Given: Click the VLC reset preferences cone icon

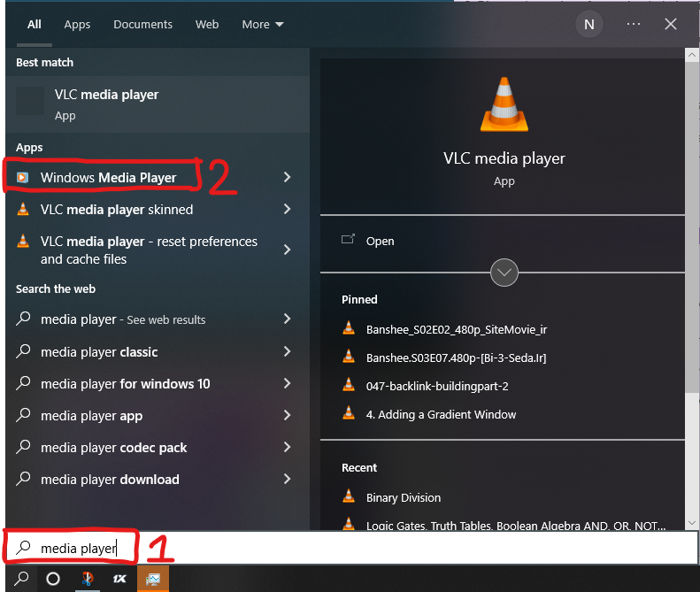Looking at the screenshot, I should pyautogui.click(x=23, y=241).
